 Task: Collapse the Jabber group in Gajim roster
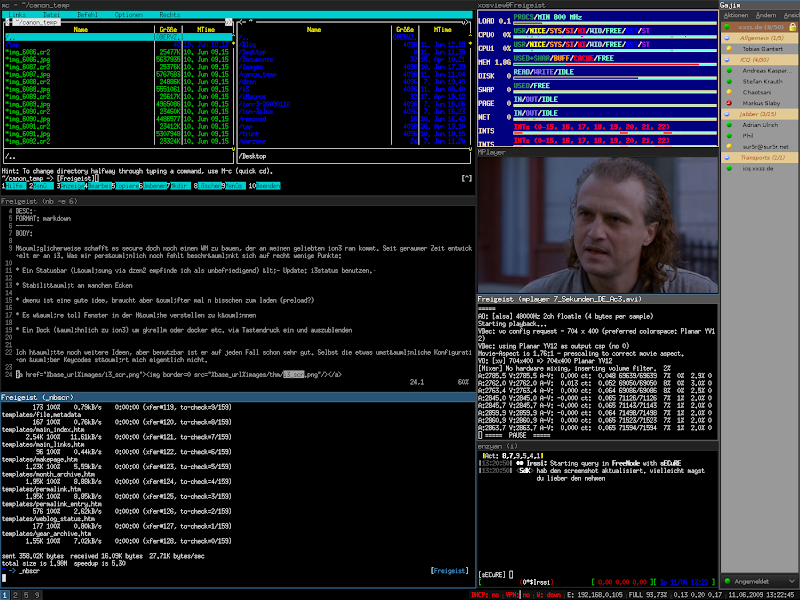[x=727, y=114]
